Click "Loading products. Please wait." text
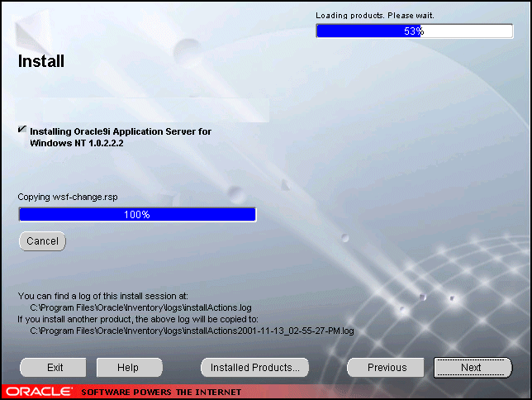Screen dimensions: 532x400 [375, 16]
